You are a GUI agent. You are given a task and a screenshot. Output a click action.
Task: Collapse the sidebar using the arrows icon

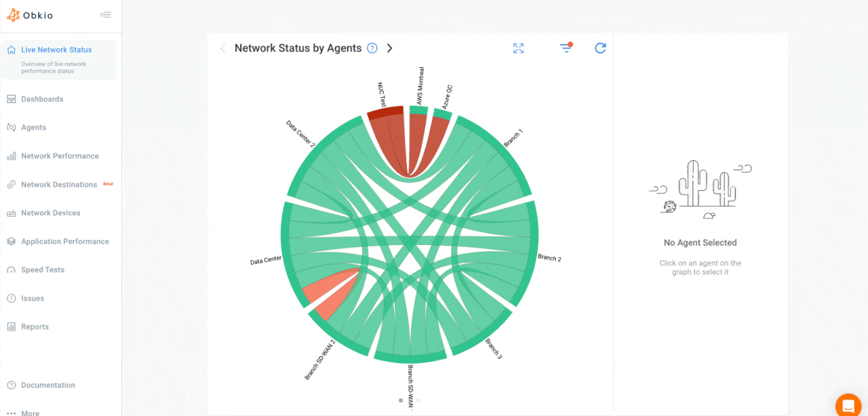(x=106, y=14)
